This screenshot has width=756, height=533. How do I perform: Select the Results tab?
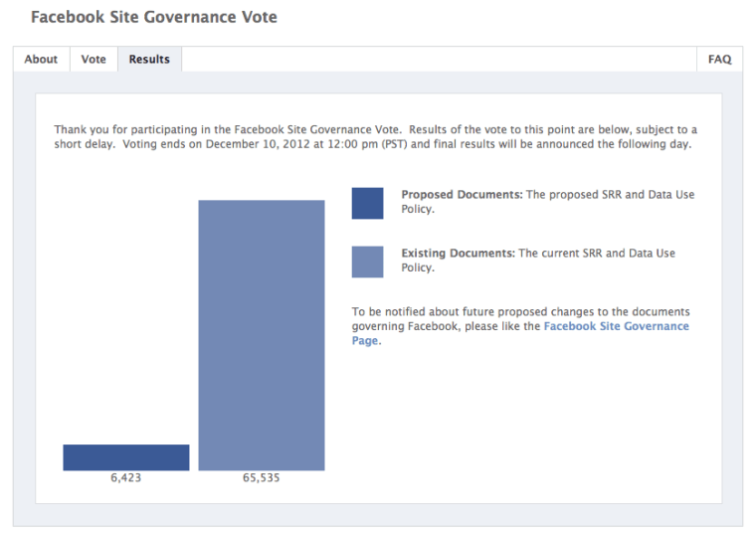tap(149, 60)
